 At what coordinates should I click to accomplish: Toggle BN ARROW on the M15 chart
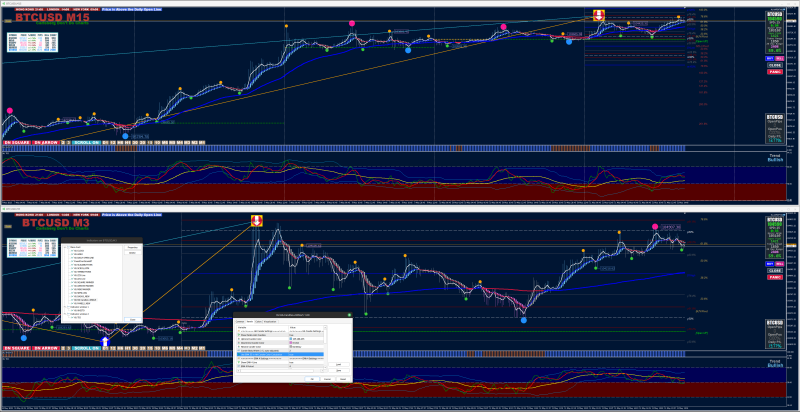tap(46, 143)
